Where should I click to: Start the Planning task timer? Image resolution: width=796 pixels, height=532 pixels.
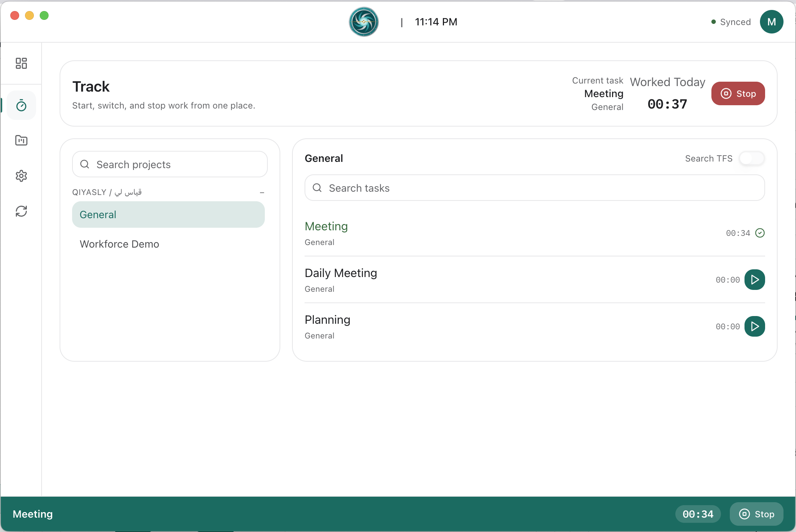point(755,326)
